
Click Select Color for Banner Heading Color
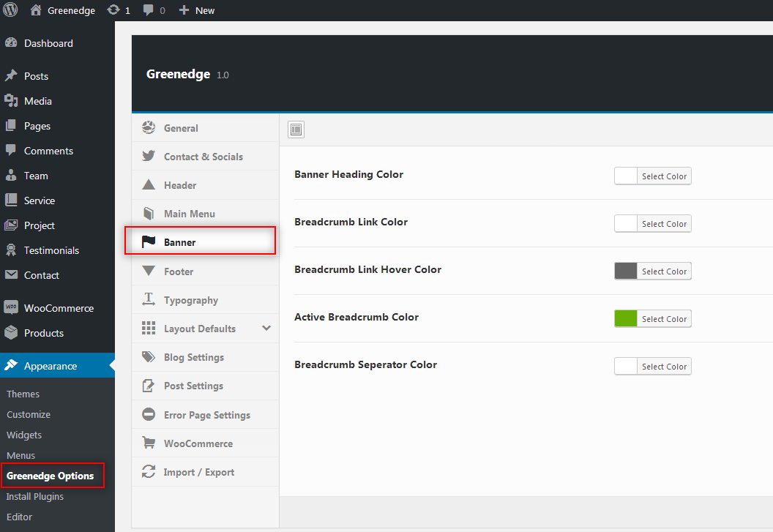[x=664, y=176]
